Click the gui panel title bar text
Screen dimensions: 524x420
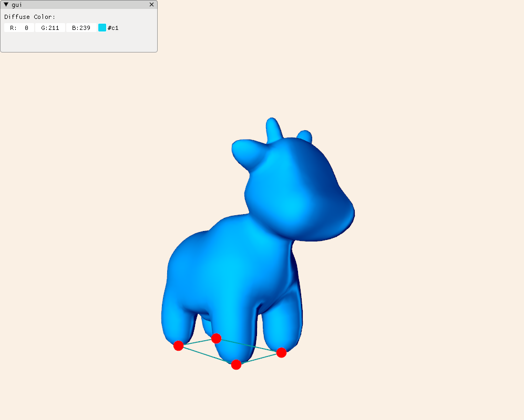point(17,5)
